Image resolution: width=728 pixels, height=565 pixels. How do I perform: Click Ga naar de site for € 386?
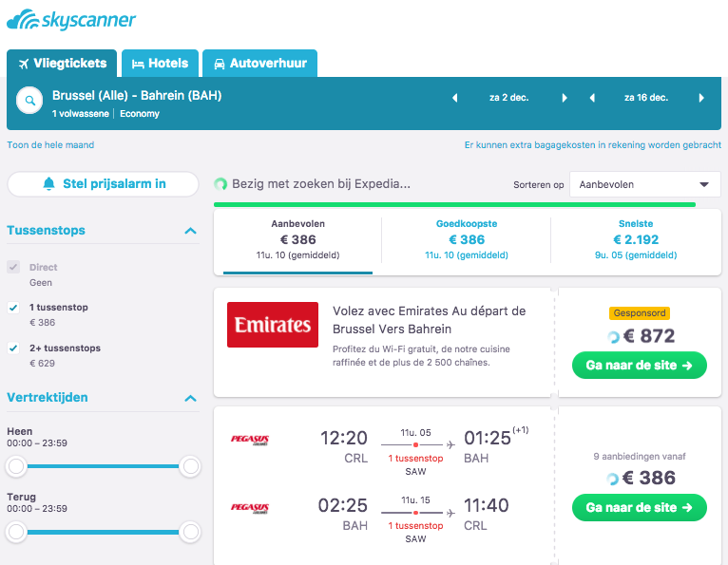pos(640,507)
